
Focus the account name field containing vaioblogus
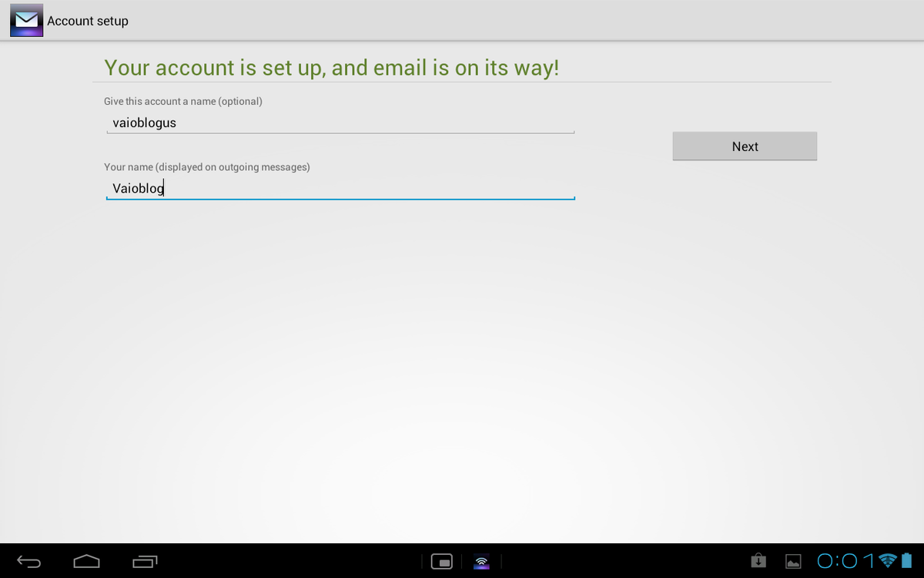340,123
